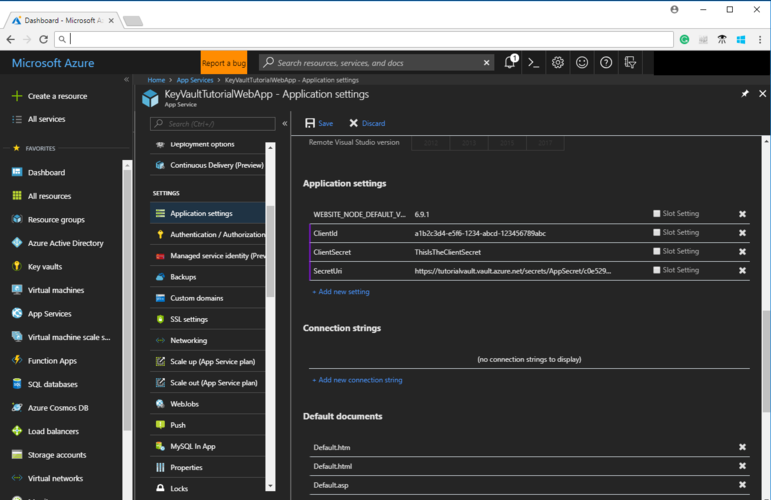Remove the Default.html document
Screen dimensions: 771x500
(742, 466)
